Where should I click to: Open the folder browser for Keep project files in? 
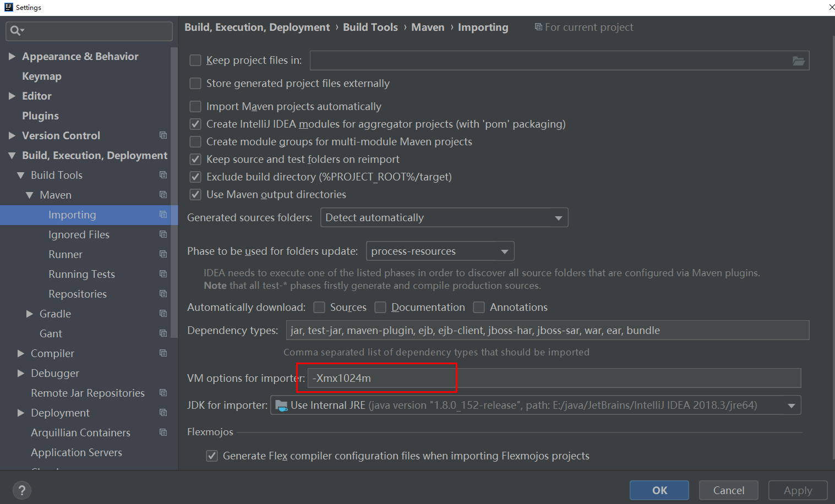[x=799, y=61]
